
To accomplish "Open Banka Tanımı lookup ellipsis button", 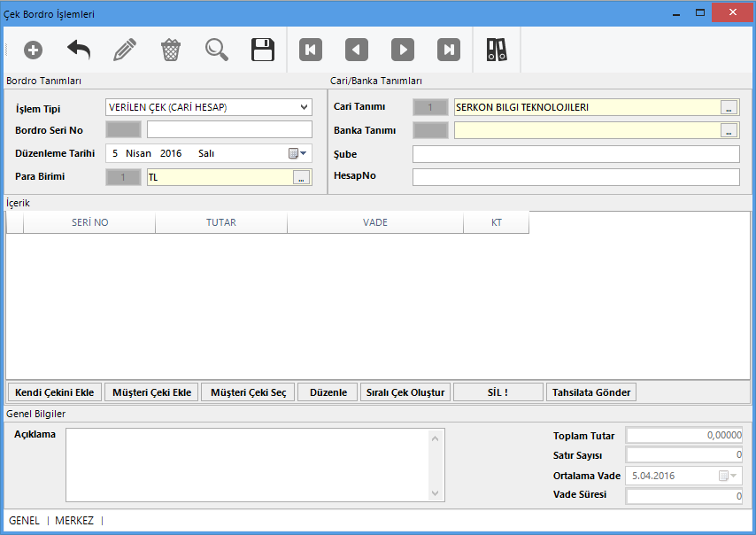I will click(x=729, y=130).
